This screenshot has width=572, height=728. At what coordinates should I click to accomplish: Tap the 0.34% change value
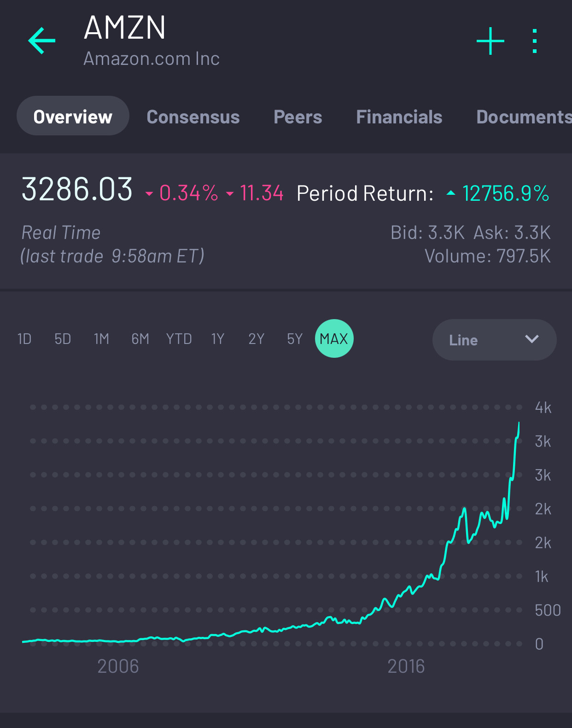pos(188,193)
